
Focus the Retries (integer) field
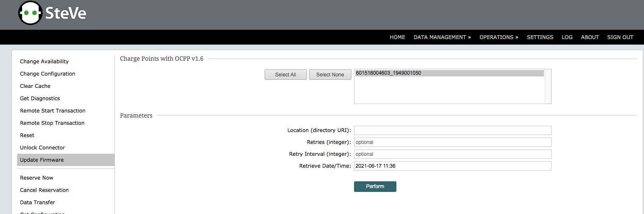pos(452,142)
